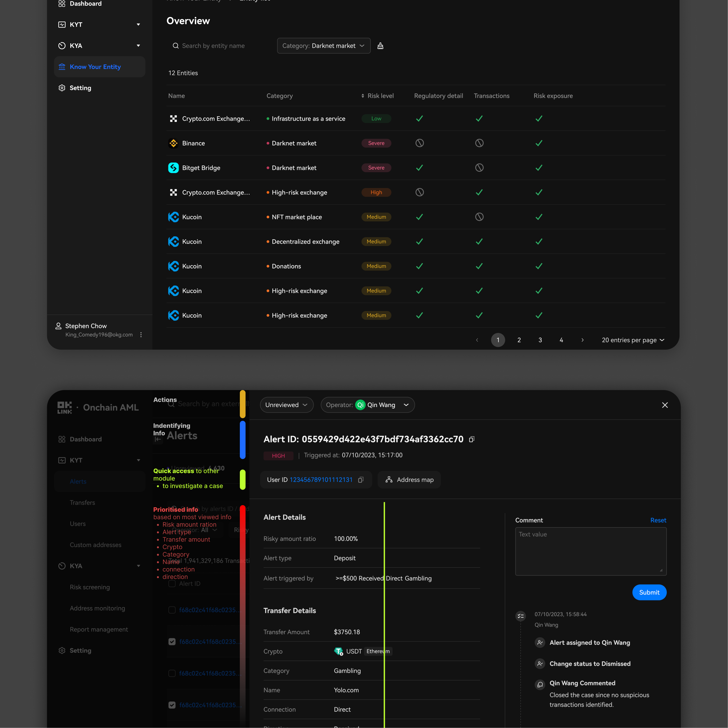Viewport: 728px width, 728px height.
Task: Go to next page arrow
Action: tap(582, 340)
